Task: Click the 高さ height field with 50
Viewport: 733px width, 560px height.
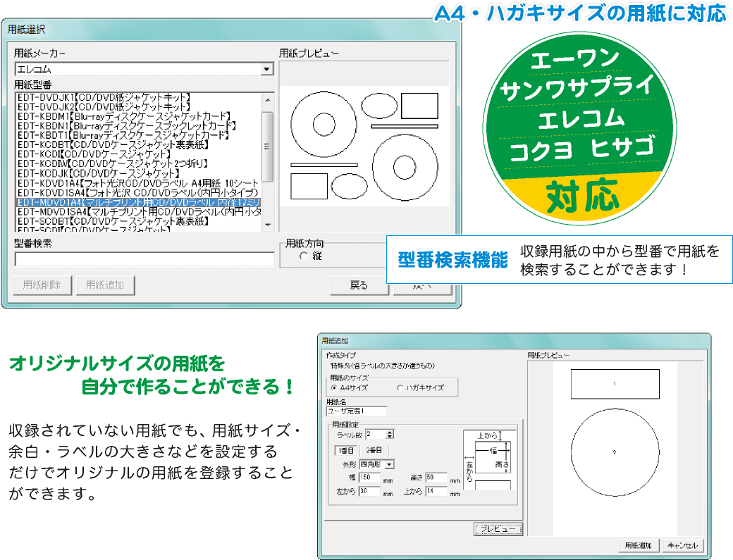Action: point(436,478)
